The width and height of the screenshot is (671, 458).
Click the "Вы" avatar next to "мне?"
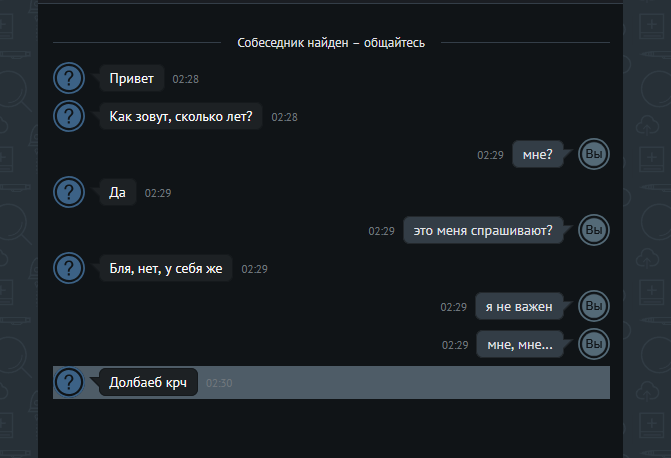[594, 154]
